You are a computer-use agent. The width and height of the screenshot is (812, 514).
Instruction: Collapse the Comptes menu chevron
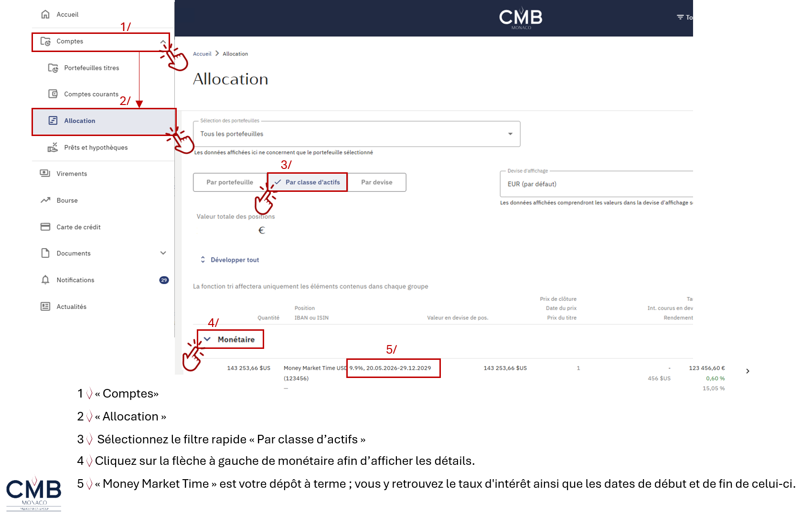tap(163, 42)
